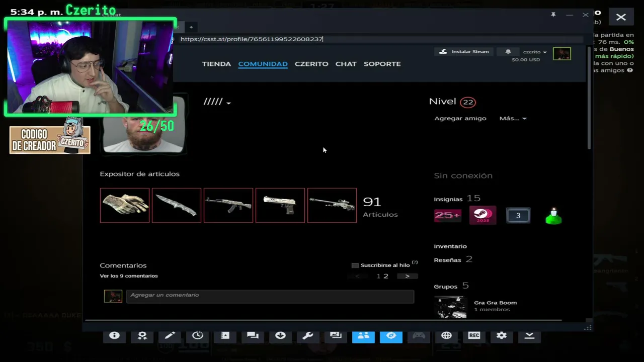Open the notifications bell icon
This screenshot has height=362, width=644.
click(508, 52)
